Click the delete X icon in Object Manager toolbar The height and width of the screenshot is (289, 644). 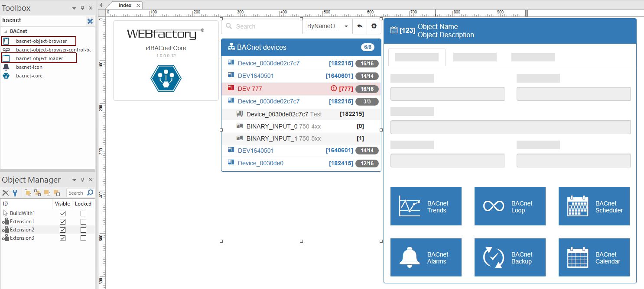point(5,193)
